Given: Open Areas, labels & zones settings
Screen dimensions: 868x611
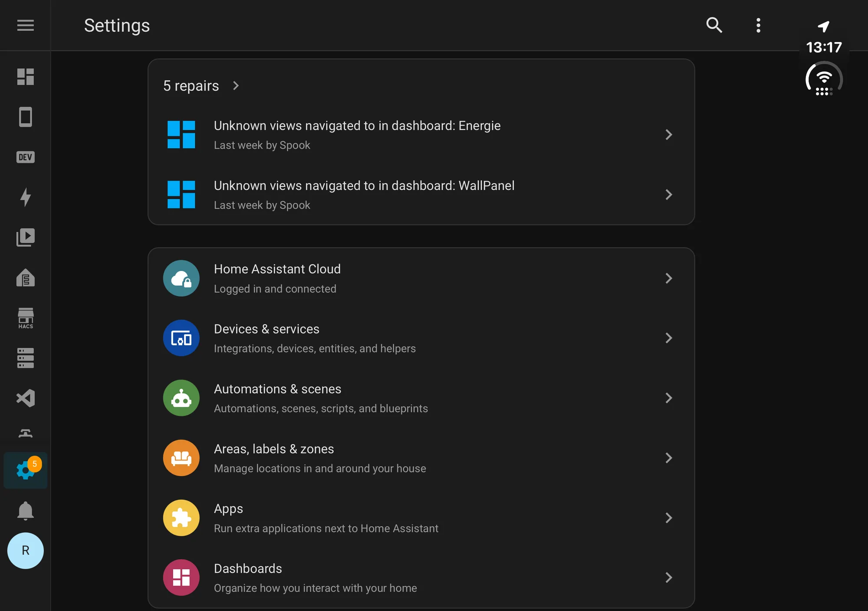Looking at the screenshot, I should coord(421,458).
